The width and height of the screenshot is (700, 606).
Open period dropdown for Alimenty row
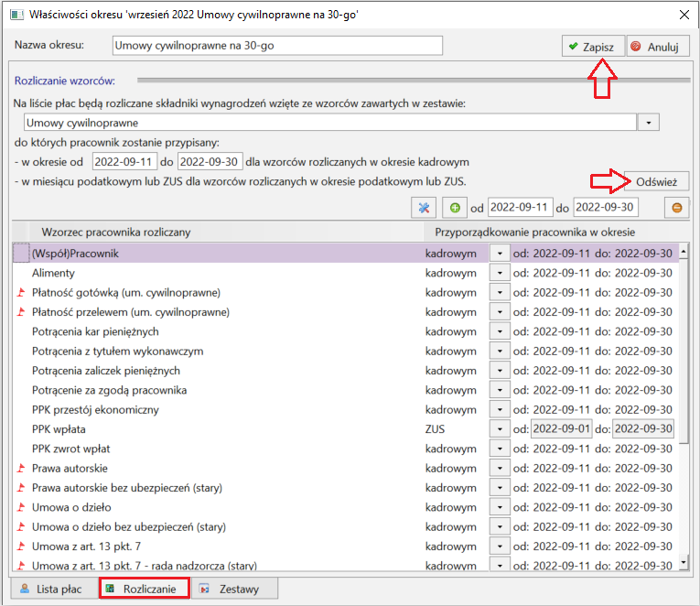tap(500, 273)
